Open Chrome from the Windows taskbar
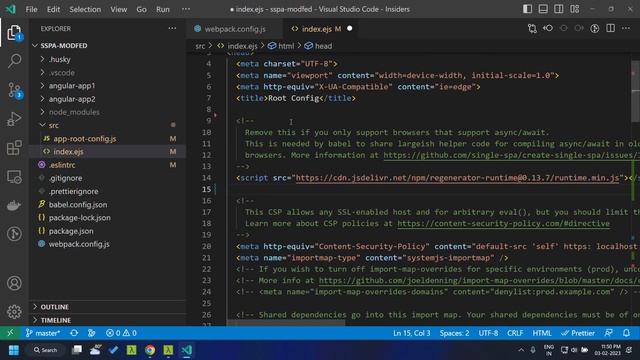Screen dimensions: 640x360 click(x=150, y=350)
